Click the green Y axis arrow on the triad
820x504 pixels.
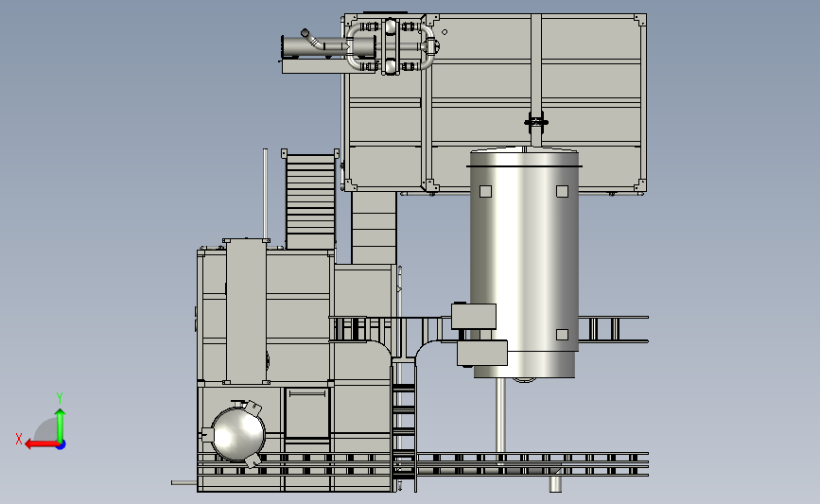(61, 425)
